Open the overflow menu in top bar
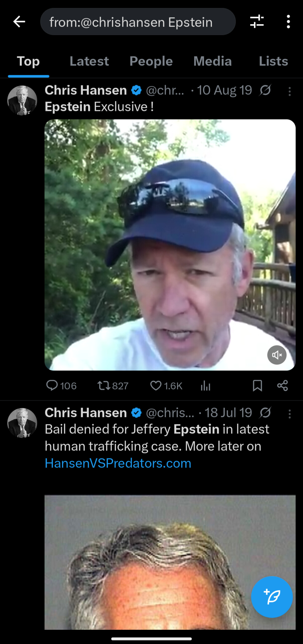 tap(288, 22)
